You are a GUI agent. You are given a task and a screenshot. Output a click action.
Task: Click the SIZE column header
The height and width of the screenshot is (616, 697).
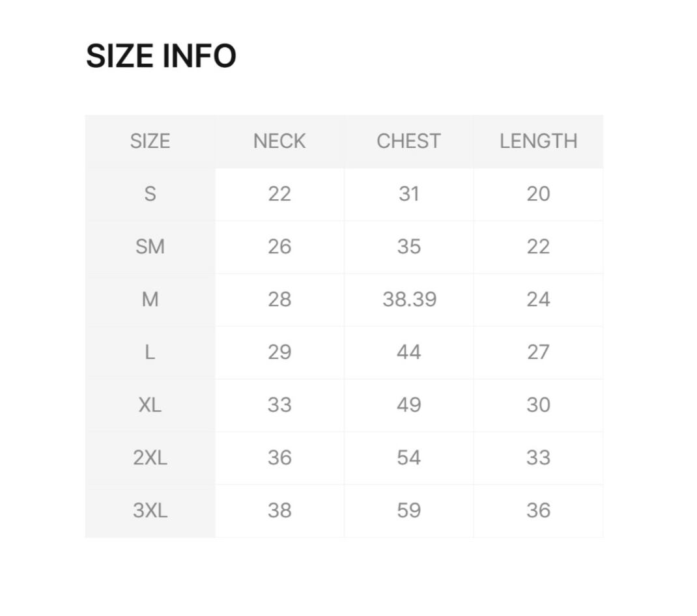click(150, 141)
